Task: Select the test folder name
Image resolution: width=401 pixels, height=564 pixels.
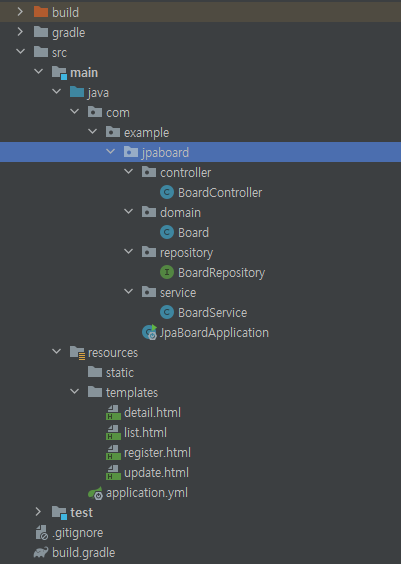Action: point(82,513)
